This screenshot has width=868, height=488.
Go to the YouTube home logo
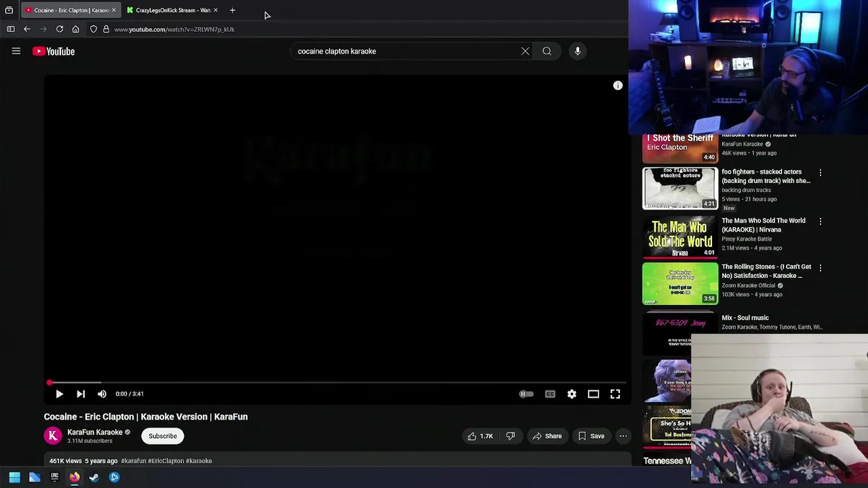tap(54, 52)
